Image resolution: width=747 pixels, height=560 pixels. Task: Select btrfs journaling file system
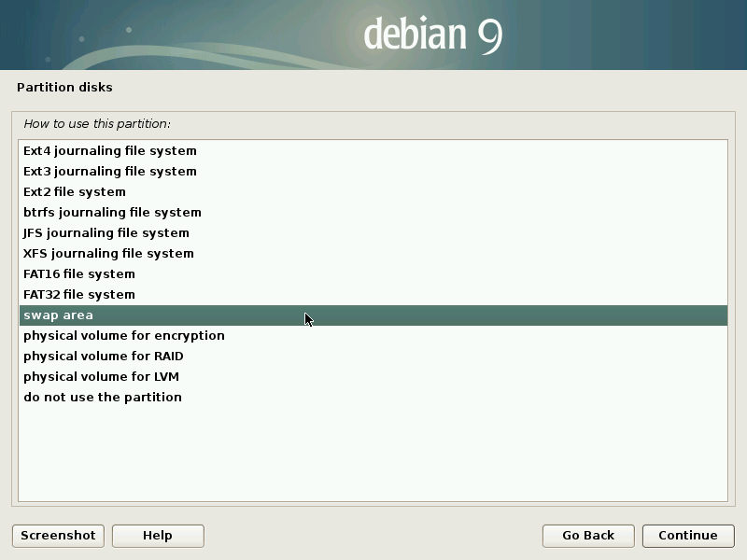(x=112, y=213)
